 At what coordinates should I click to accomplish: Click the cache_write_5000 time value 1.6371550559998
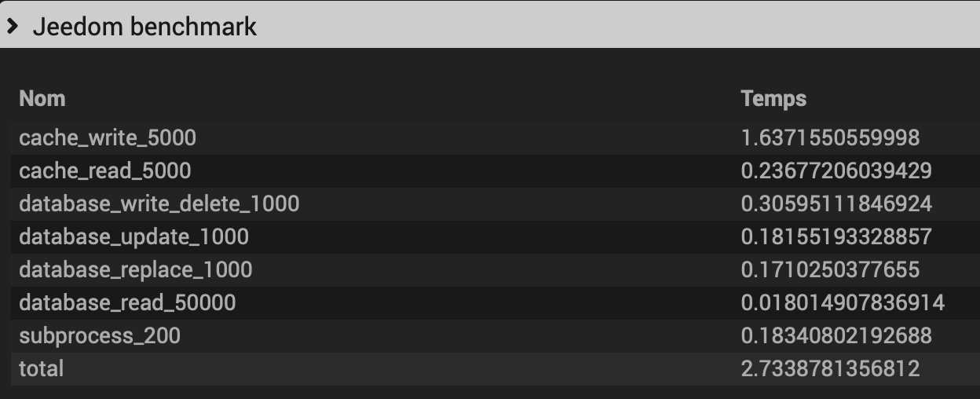point(830,138)
